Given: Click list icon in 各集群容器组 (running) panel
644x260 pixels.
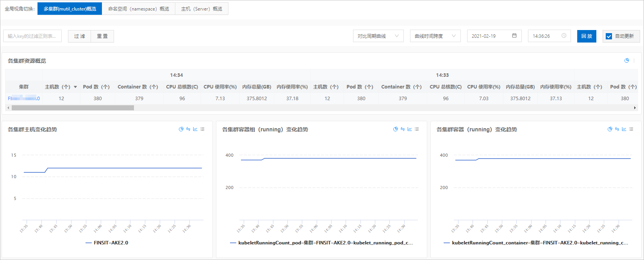Looking at the screenshot, I should 417,129.
